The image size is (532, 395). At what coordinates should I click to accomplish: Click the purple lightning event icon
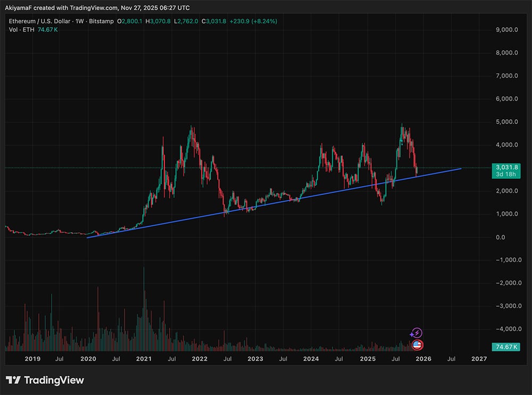(x=417, y=333)
